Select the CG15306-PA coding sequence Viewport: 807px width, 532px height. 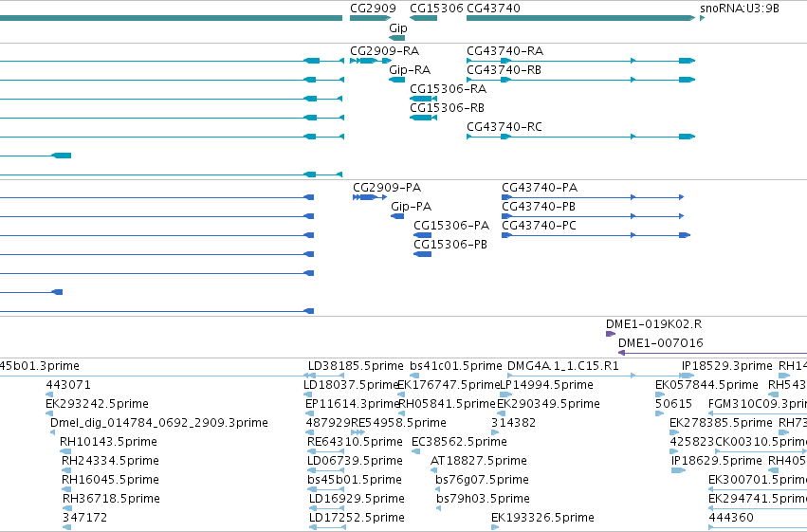coord(450,226)
